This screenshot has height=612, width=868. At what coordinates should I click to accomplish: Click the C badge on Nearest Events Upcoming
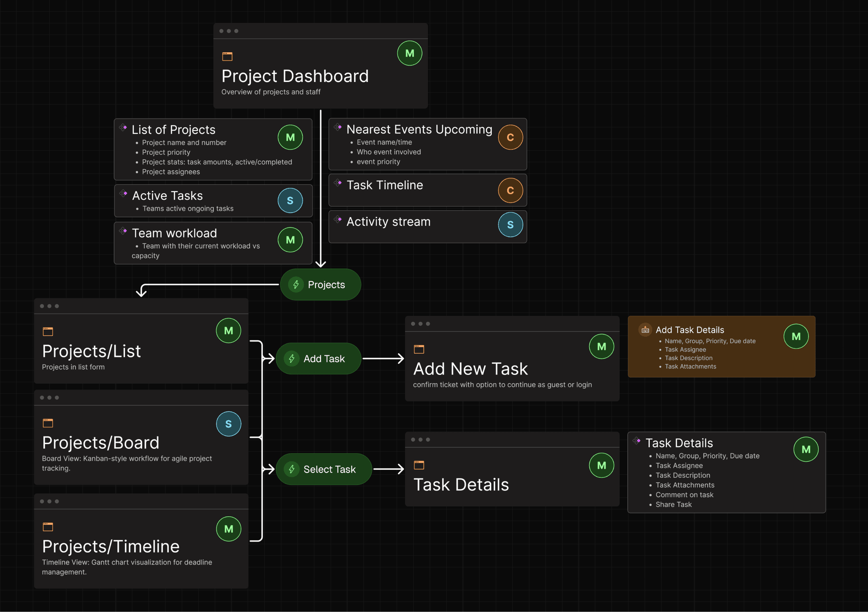click(x=510, y=137)
